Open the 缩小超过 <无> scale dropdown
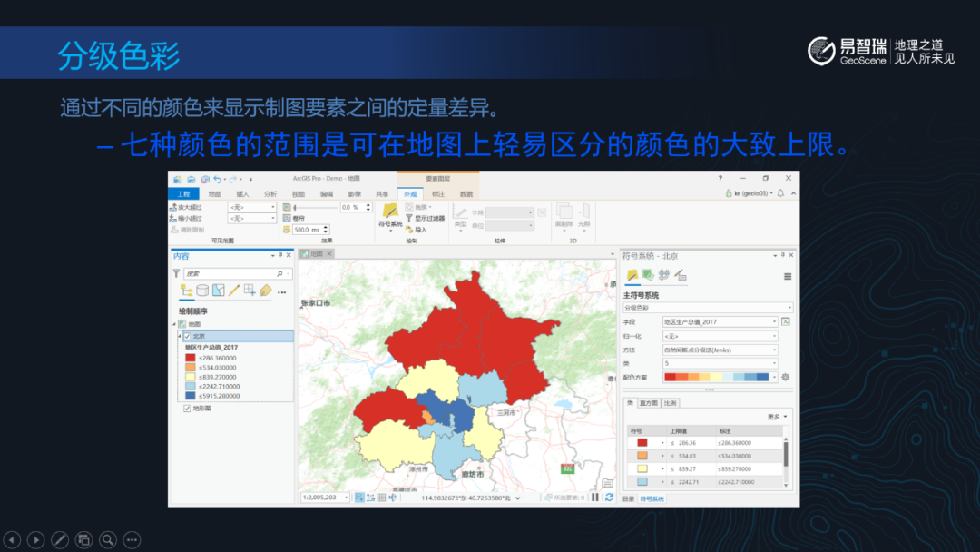This screenshot has height=552, width=980. 252,218
